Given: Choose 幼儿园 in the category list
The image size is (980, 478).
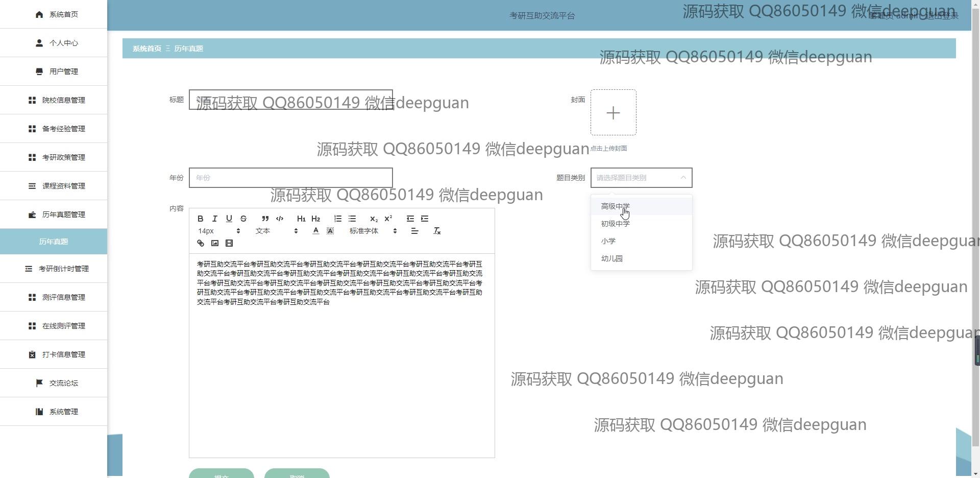Looking at the screenshot, I should (x=642, y=258).
